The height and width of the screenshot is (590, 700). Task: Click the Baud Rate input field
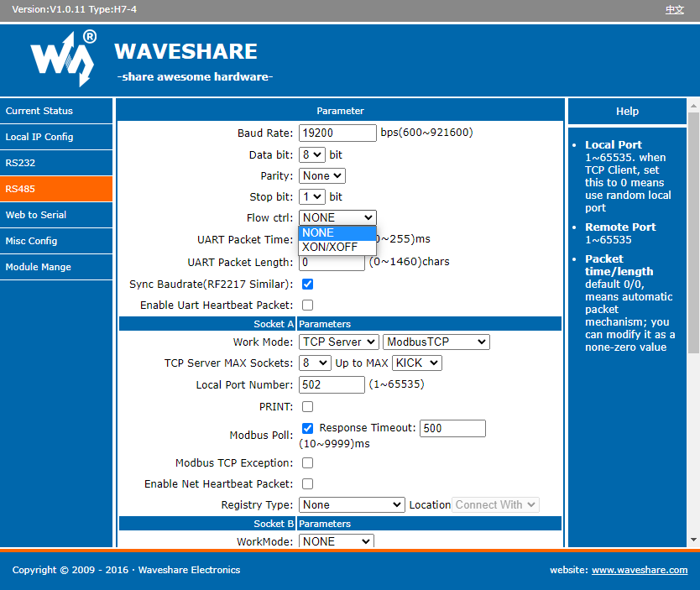click(x=337, y=133)
